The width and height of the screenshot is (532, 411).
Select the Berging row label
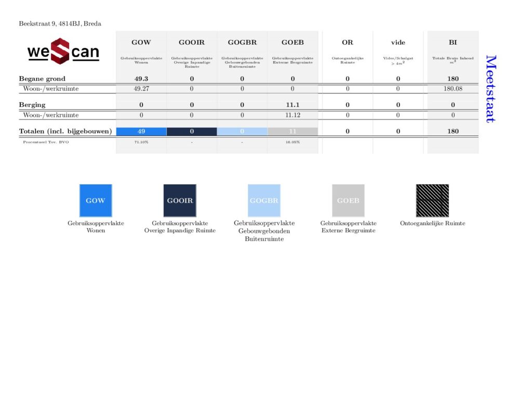coord(32,105)
